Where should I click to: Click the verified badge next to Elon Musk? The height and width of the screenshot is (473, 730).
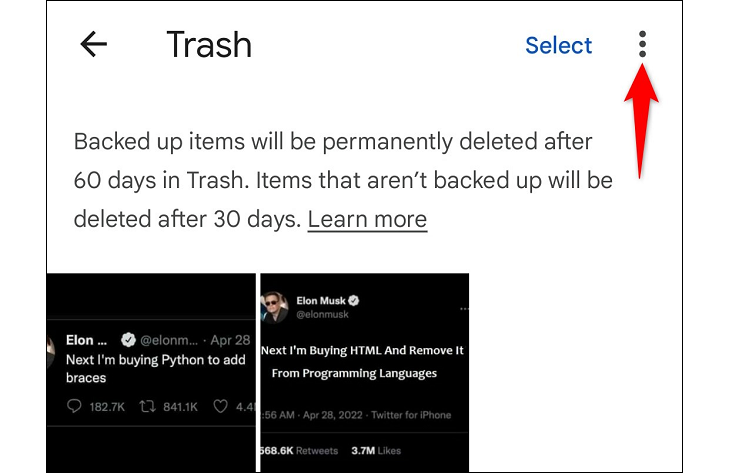click(353, 300)
